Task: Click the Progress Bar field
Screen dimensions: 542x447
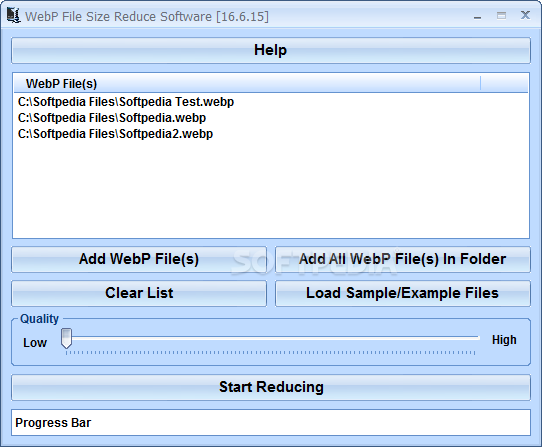Action: pos(271,422)
